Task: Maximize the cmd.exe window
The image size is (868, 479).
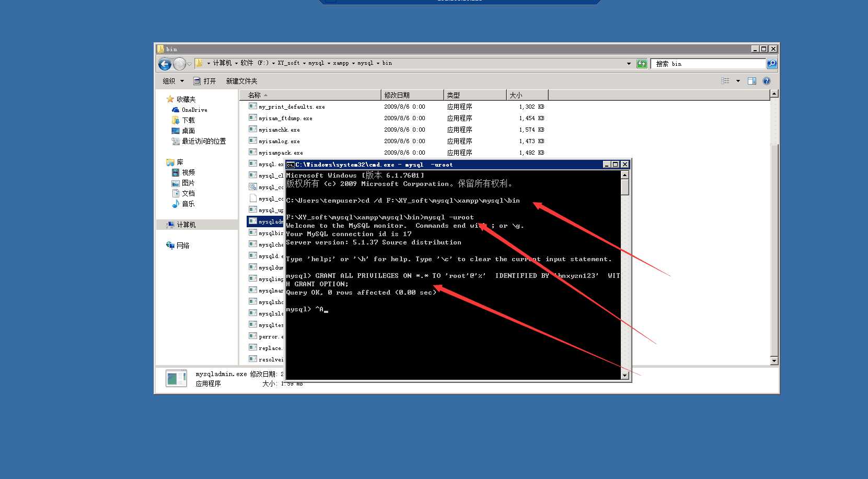Action: click(615, 165)
